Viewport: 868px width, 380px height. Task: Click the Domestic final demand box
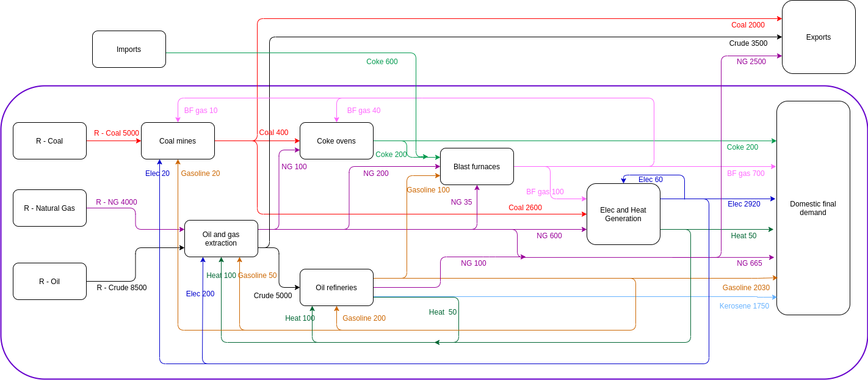pyautogui.click(x=813, y=208)
